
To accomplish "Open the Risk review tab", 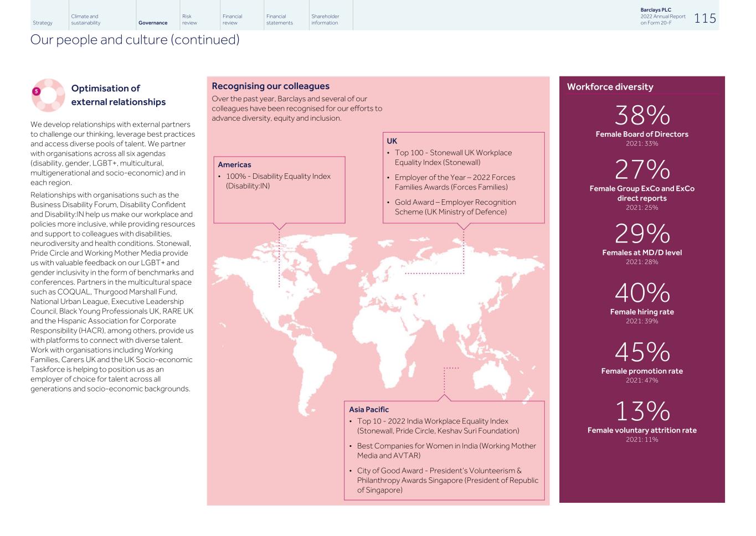I will [189, 20].
